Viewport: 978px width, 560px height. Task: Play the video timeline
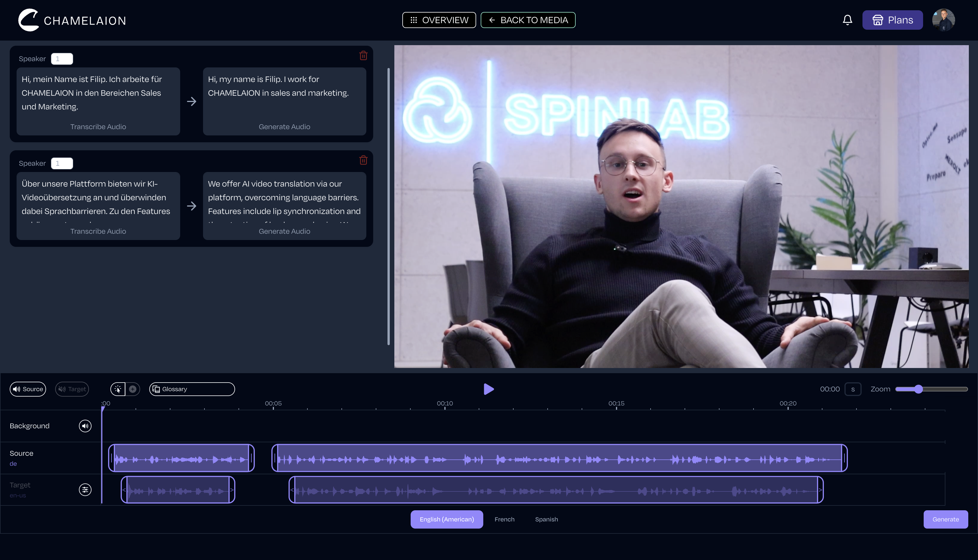pos(488,389)
